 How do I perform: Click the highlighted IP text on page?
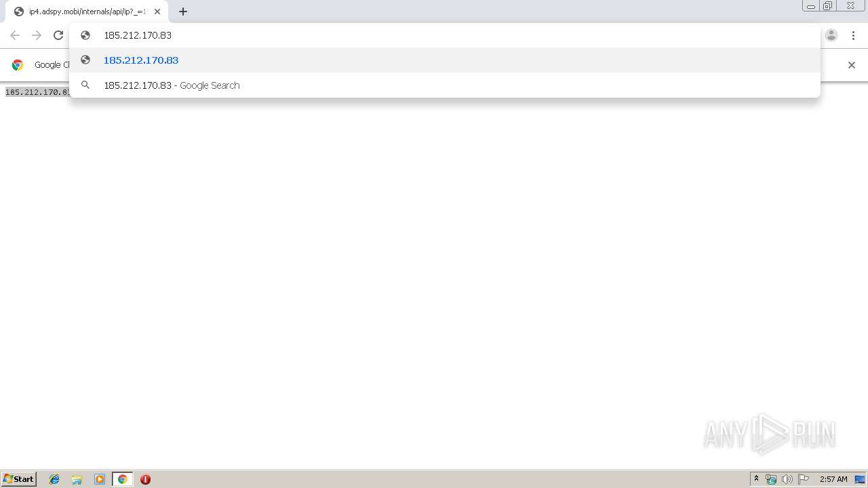pyautogui.click(x=37, y=92)
